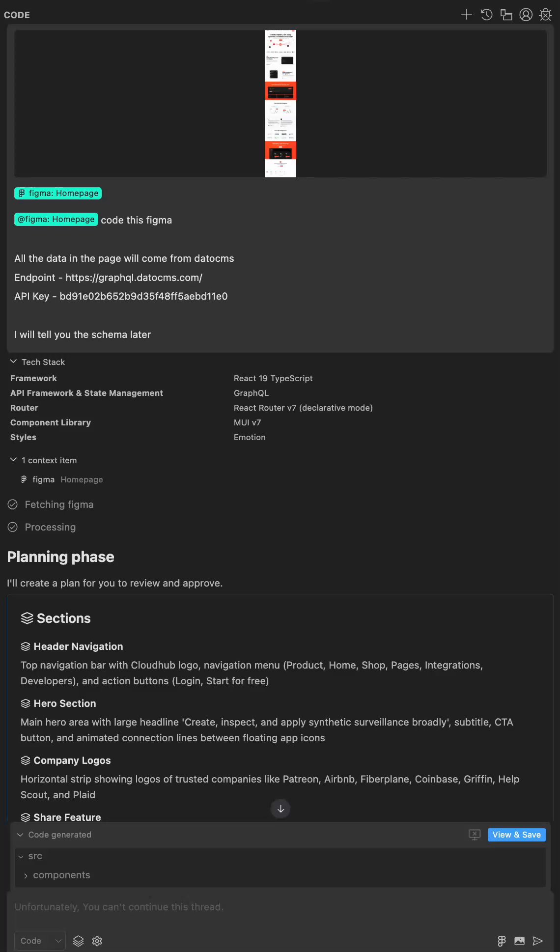Open the Code mode dropdown
The image size is (560, 952).
coord(40,941)
